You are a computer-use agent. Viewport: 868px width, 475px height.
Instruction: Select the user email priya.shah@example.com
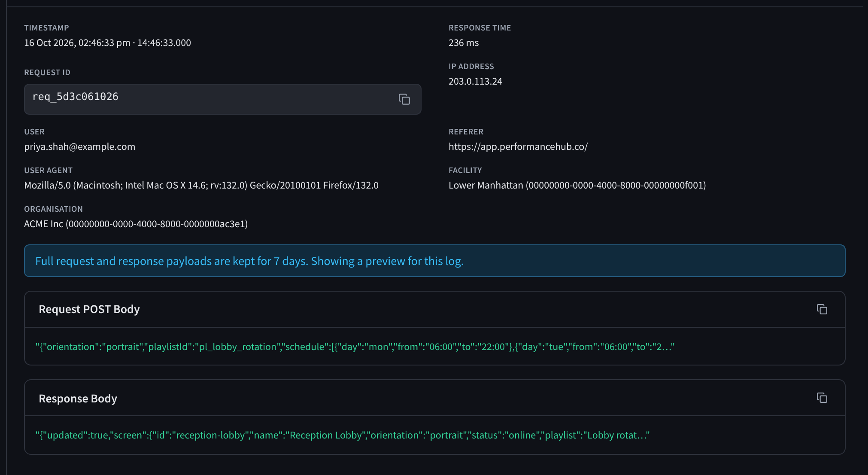pyautogui.click(x=79, y=146)
